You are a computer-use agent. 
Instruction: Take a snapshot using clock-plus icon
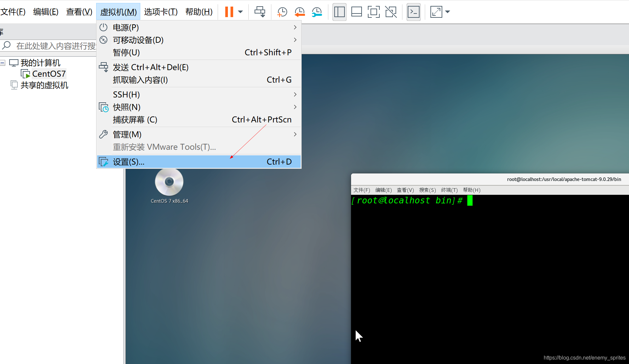click(282, 12)
